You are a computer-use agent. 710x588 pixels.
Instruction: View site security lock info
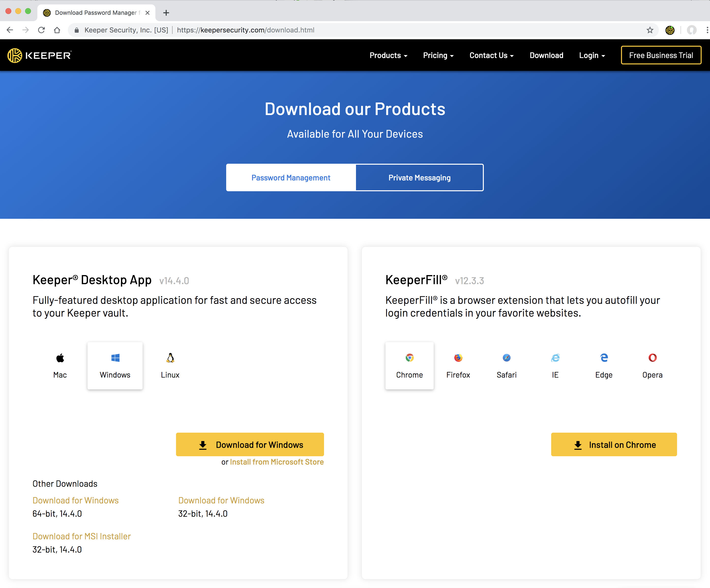pos(77,30)
